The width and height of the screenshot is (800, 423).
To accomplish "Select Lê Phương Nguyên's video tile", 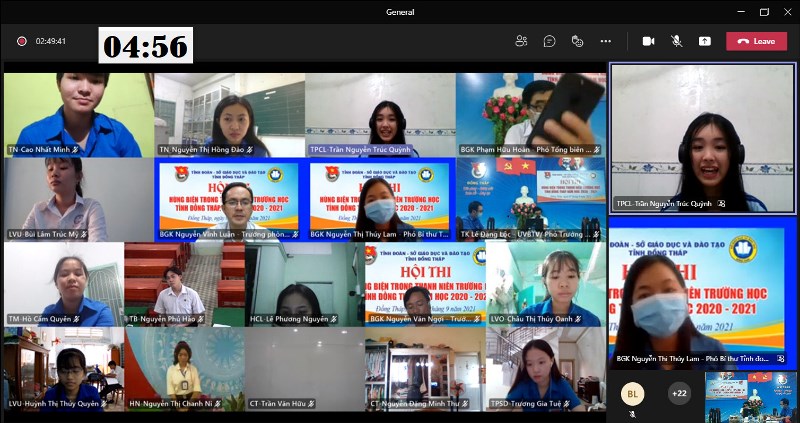I will tap(304, 284).
